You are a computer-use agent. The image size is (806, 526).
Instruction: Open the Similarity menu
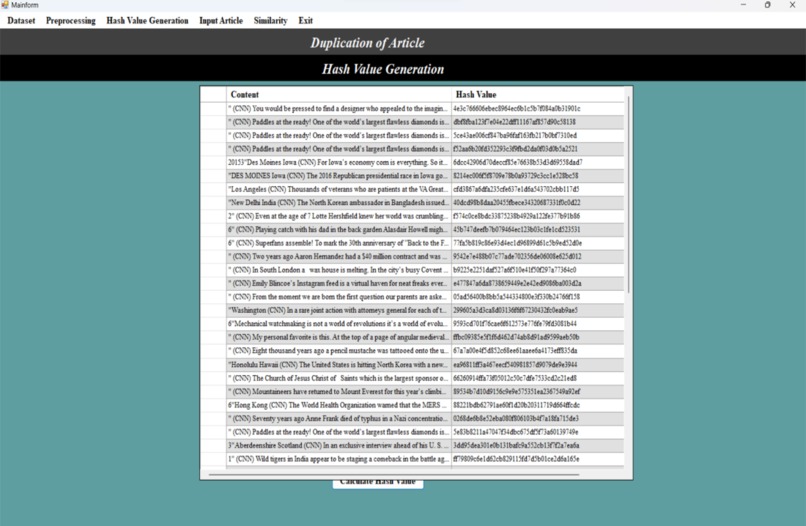point(270,21)
